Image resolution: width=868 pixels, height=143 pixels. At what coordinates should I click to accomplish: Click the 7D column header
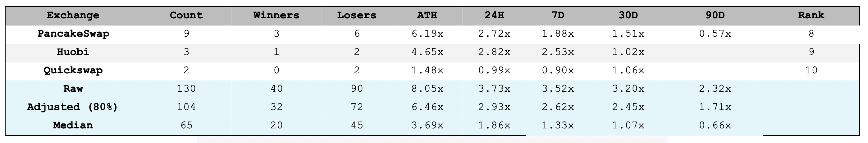(558, 16)
